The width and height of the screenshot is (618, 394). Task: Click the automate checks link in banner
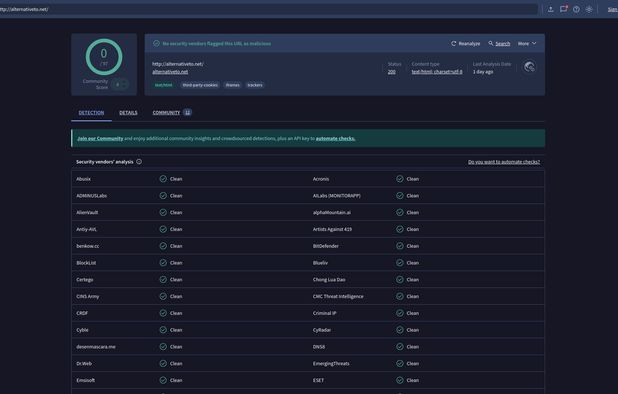click(335, 139)
